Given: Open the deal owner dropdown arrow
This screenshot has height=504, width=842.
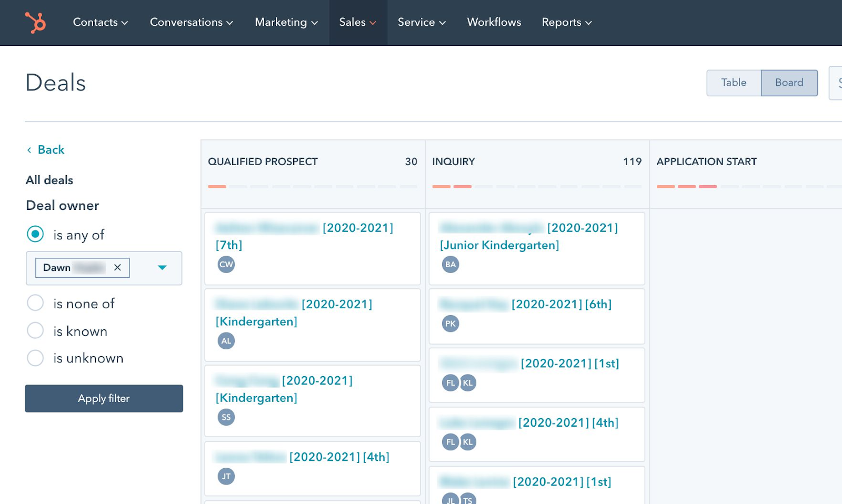Looking at the screenshot, I should pos(162,268).
